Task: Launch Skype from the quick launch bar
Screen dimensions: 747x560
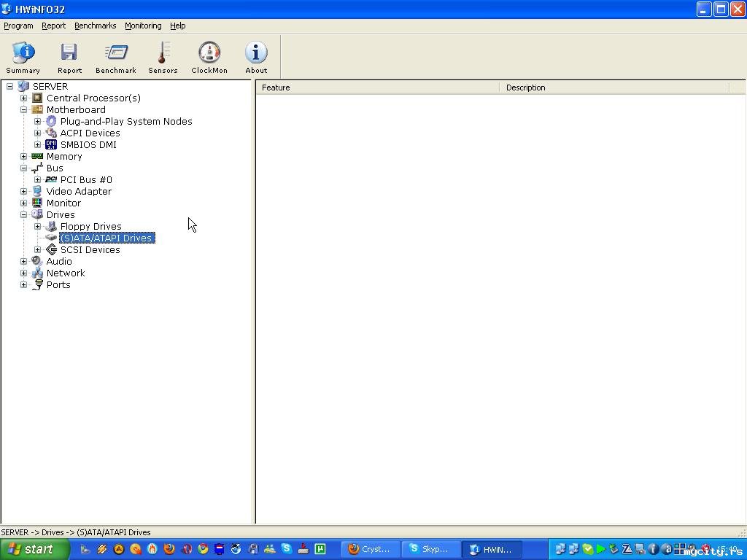Action: click(286, 549)
